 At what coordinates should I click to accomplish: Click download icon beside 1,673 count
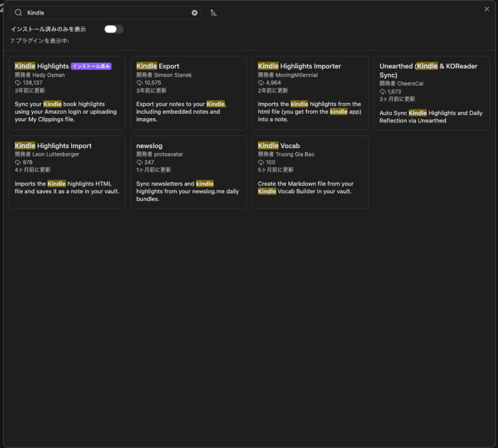pos(383,92)
